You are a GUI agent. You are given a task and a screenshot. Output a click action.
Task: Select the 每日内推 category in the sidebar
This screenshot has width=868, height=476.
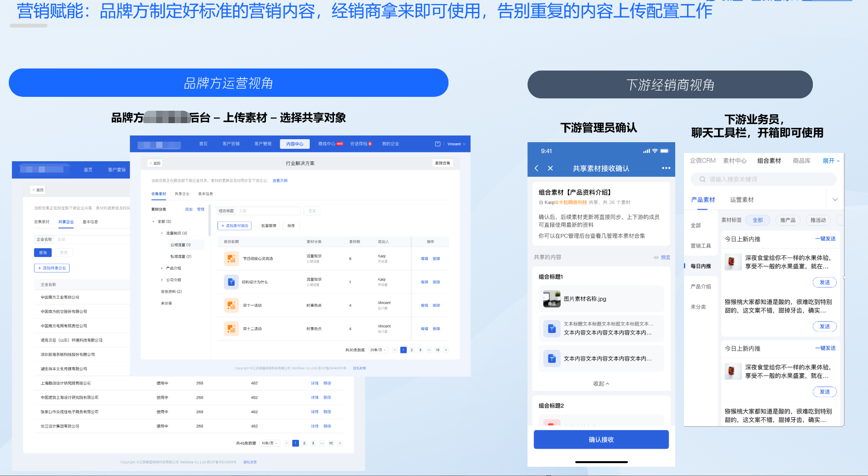point(701,266)
